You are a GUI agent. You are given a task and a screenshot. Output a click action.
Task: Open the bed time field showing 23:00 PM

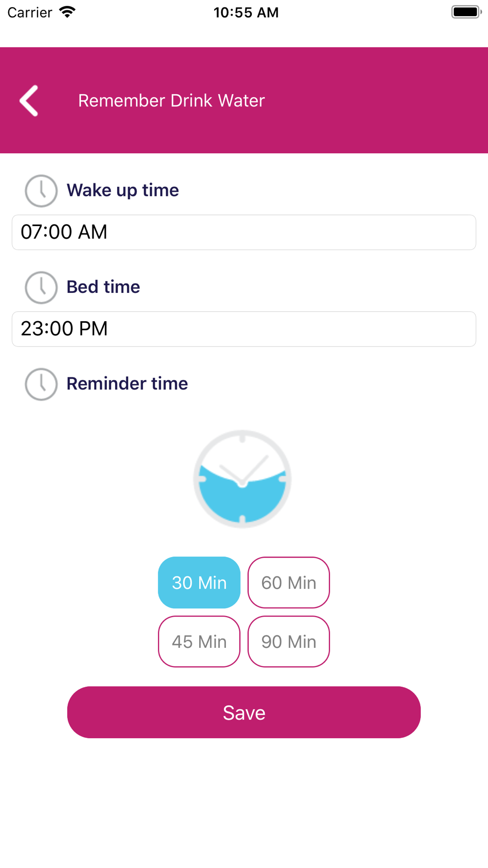[244, 329]
